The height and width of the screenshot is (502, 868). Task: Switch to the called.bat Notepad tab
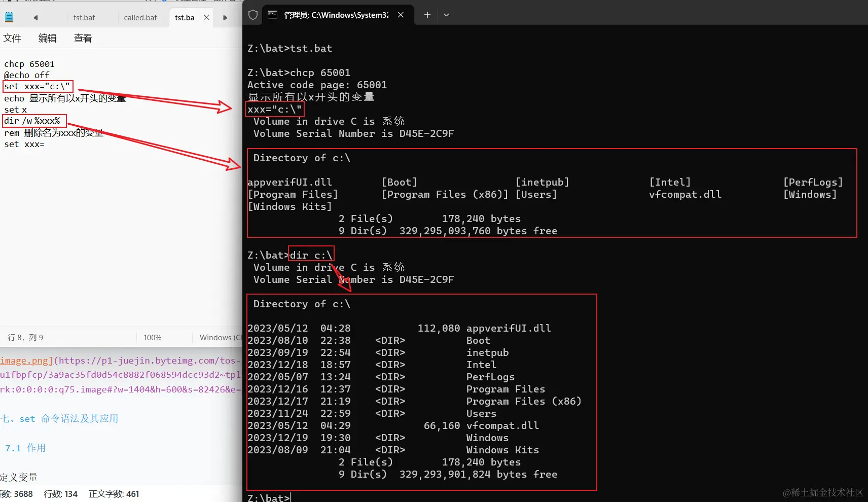140,17
